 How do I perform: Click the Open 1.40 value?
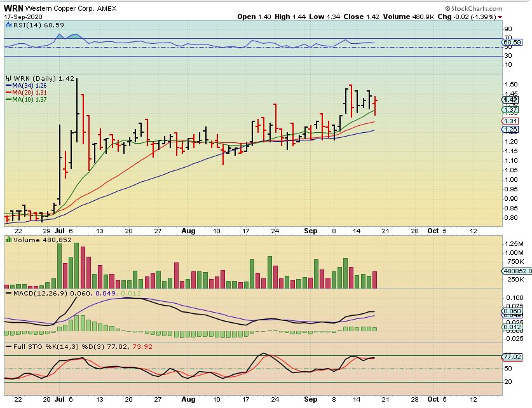[x=254, y=17]
